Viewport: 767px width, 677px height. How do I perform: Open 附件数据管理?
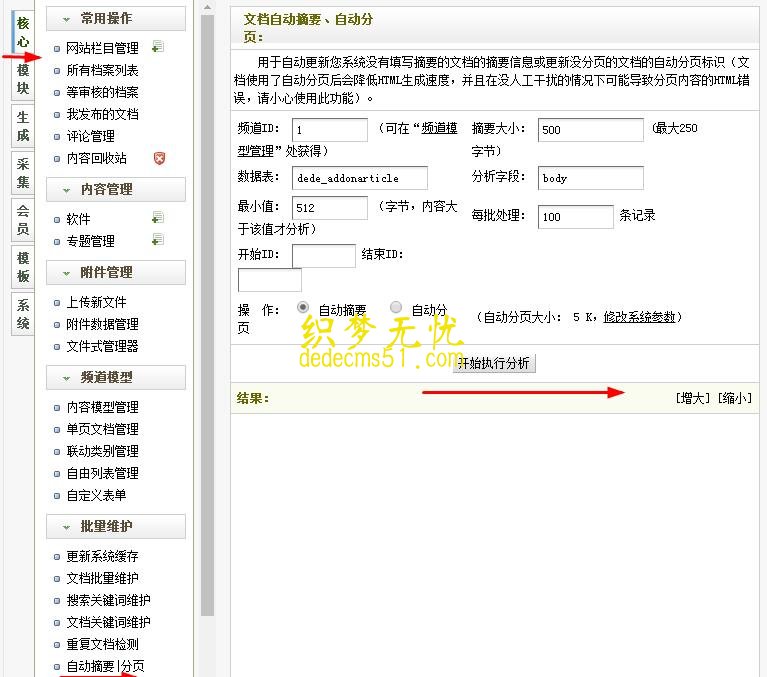click(103, 324)
